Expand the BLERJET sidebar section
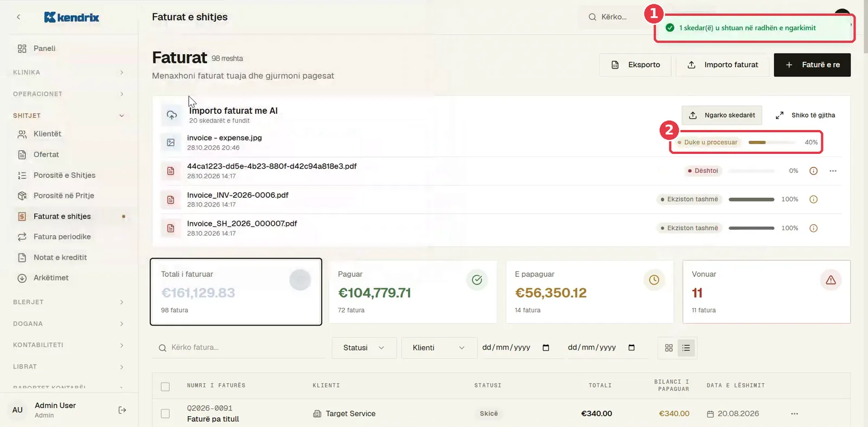Screen dimensions: 868x427 pyautogui.click(x=69, y=302)
